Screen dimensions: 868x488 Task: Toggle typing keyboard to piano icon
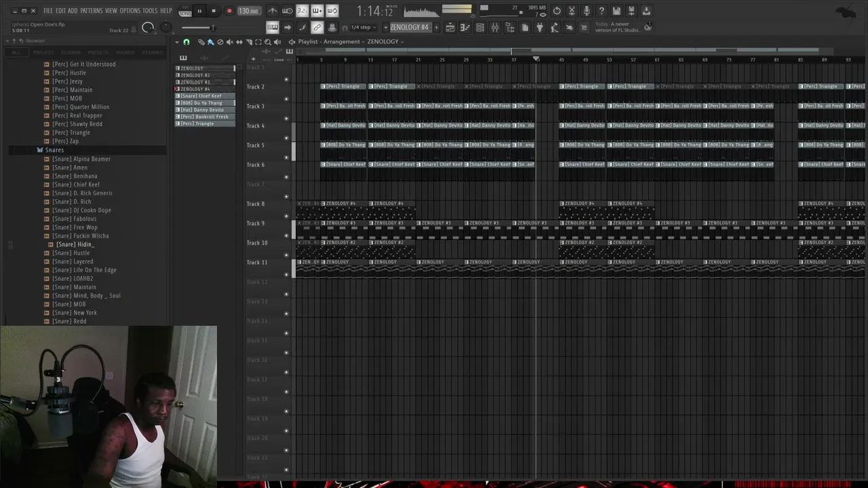273,28
